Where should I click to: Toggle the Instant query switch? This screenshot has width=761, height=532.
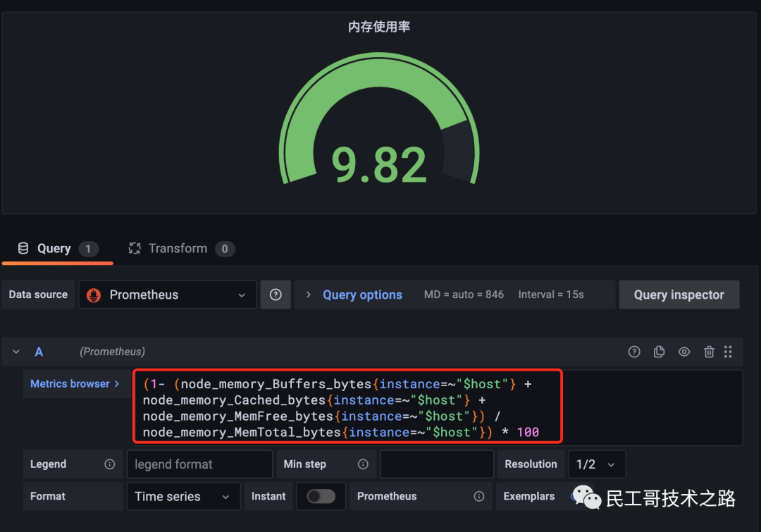coord(321,496)
